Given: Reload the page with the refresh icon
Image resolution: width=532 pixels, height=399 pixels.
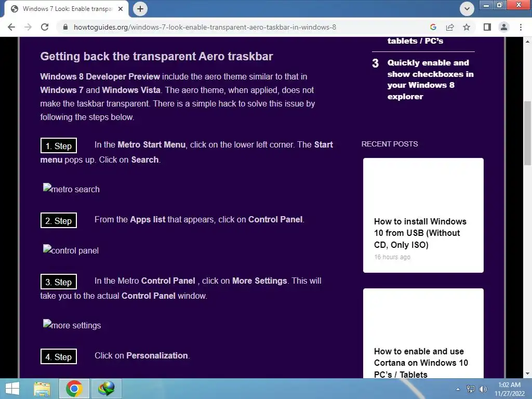Looking at the screenshot, I should click(45, 27).
